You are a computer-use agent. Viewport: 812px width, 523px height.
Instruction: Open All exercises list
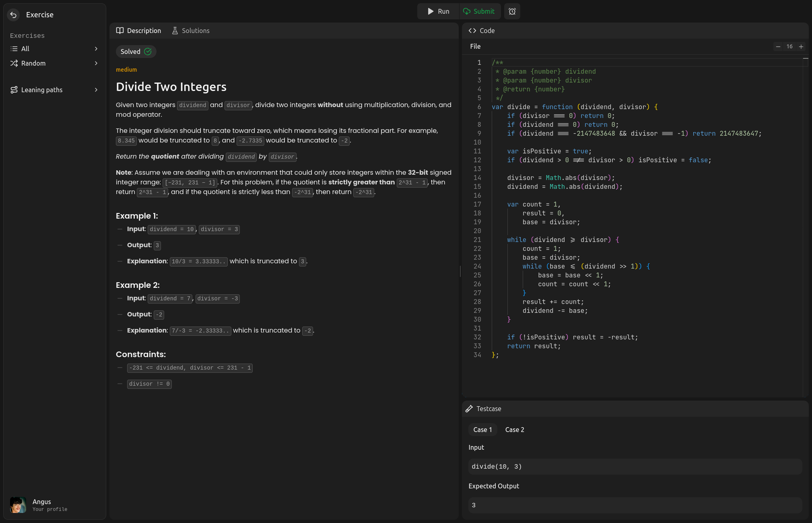(55, 49)
